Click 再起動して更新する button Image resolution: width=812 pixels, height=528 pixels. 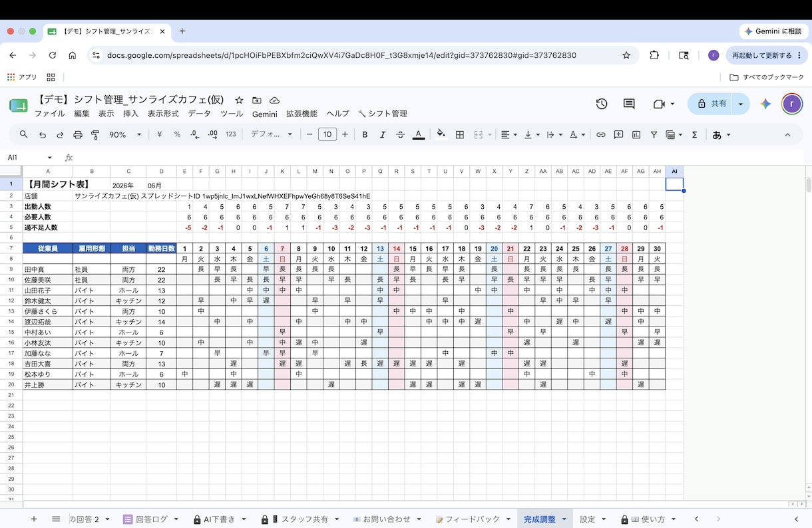[765, 55]
